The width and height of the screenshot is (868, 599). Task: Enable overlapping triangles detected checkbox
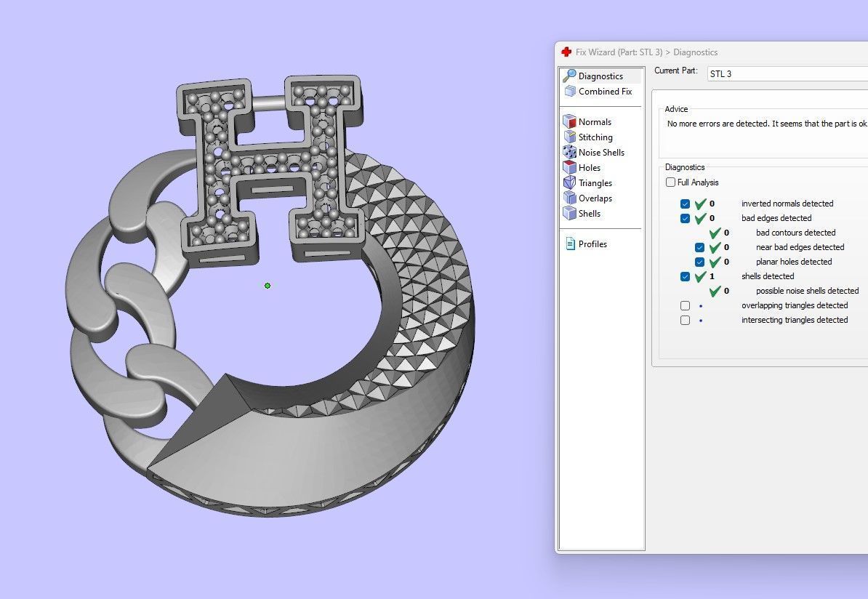pyautogui.click(x=686, y=305)
